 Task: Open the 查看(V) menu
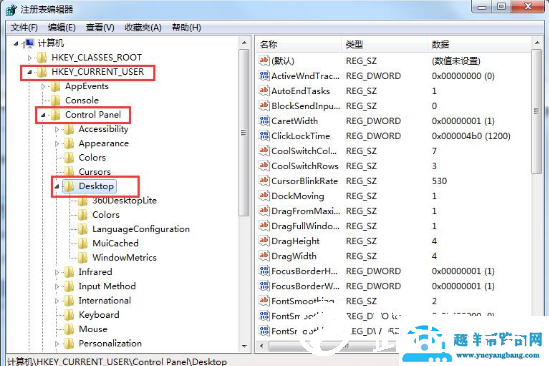coord(100,27)
